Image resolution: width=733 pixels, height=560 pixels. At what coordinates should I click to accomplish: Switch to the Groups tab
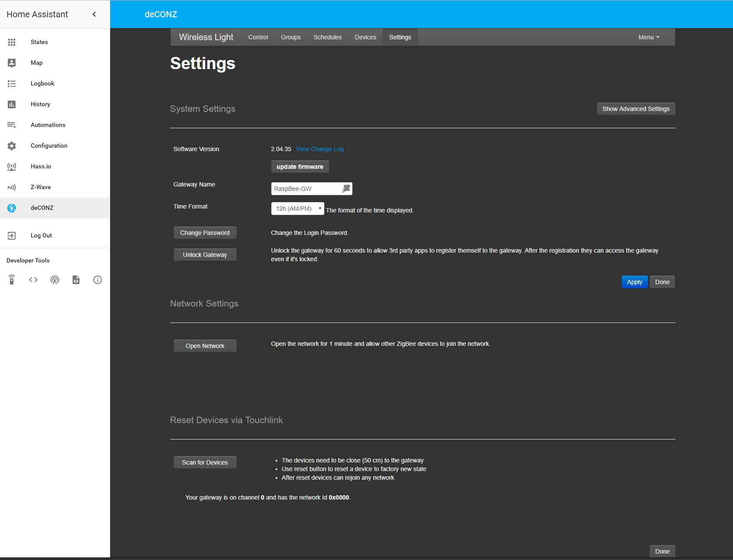coord(291,37)
